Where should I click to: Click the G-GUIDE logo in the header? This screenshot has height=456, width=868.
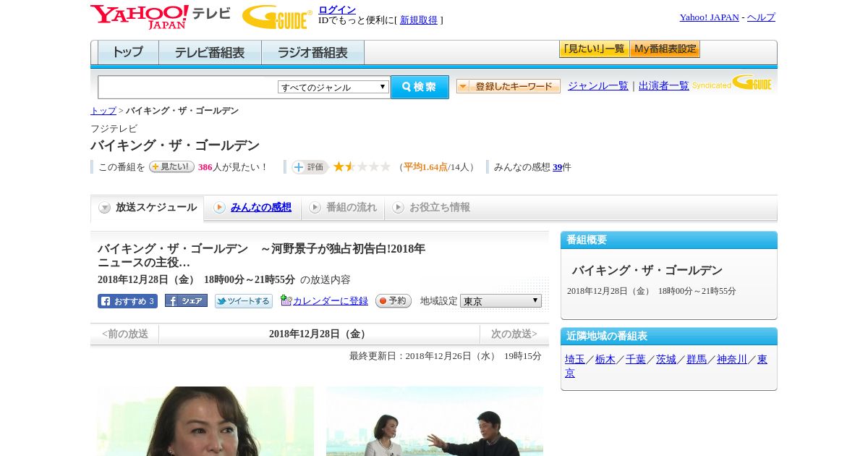click(x=277, y=17)
